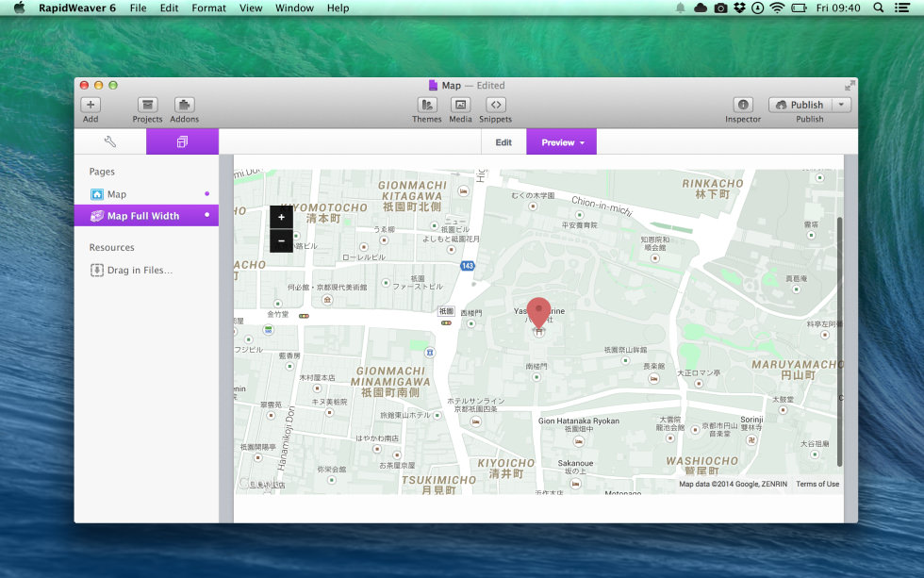The width and height of the screenshot is (924, 578).
Task: Open the Projects toolbar icon
Action: (x=147, y=105)
